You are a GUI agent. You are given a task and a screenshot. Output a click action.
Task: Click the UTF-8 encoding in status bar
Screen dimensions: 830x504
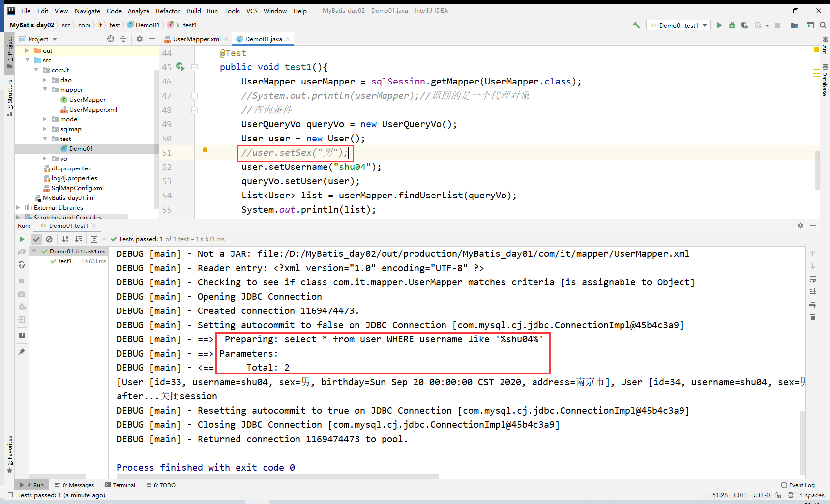click(761, 495)
